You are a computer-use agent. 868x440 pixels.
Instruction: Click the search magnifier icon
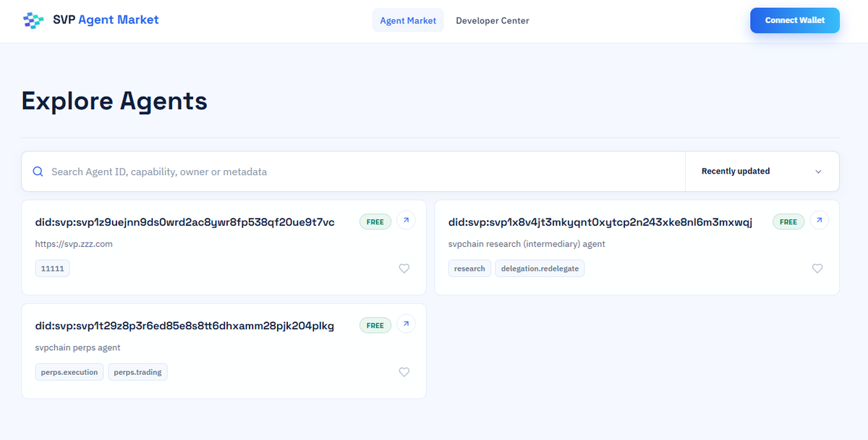[x=38, y=172]
